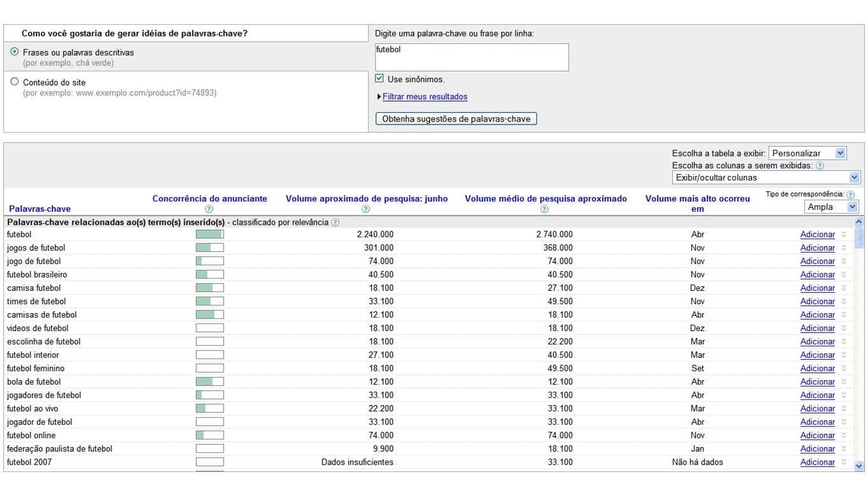868x495 pixels.
Task: Open the Exibir/ocultar colunas dropdown
Action: 765,177
